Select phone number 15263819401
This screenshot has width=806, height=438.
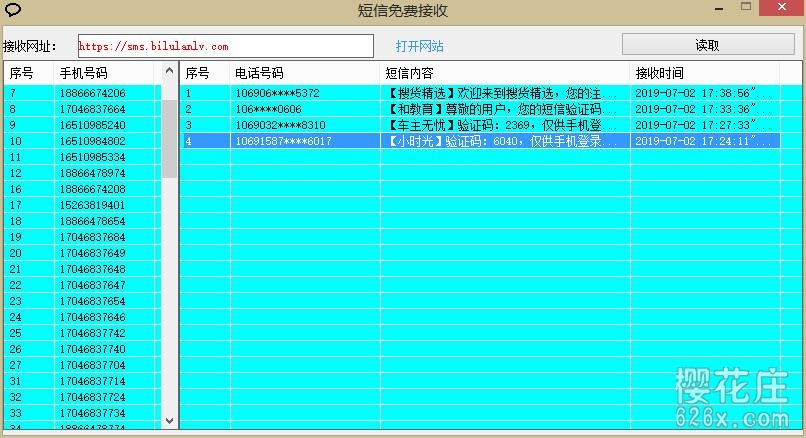tap(93, 205)
